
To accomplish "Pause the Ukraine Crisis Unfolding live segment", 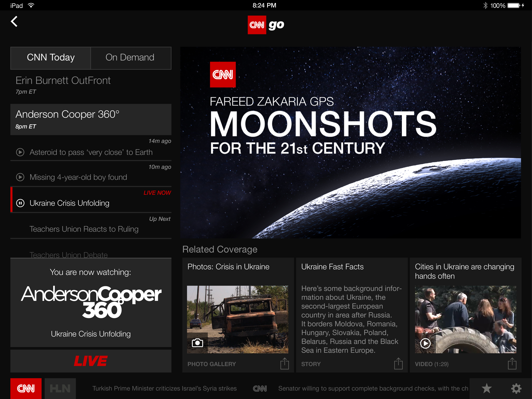I will [x=20, y=203].
